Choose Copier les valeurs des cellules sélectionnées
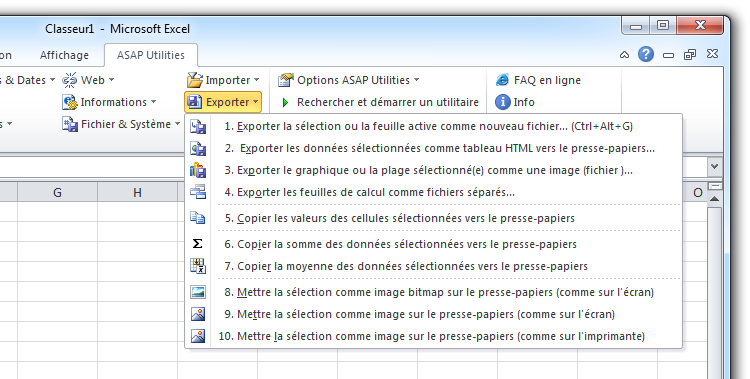750x379 pixels. [x=433, y=218]
